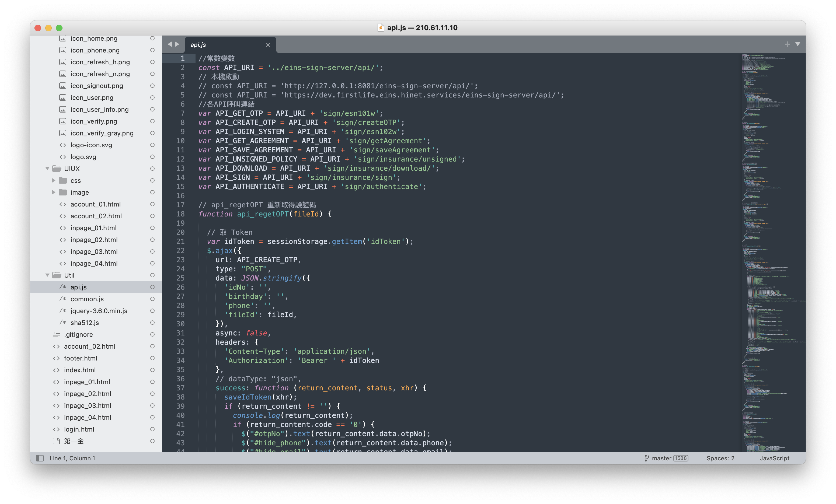
Task: Open the 第一金 file
Action: [74, 441]
